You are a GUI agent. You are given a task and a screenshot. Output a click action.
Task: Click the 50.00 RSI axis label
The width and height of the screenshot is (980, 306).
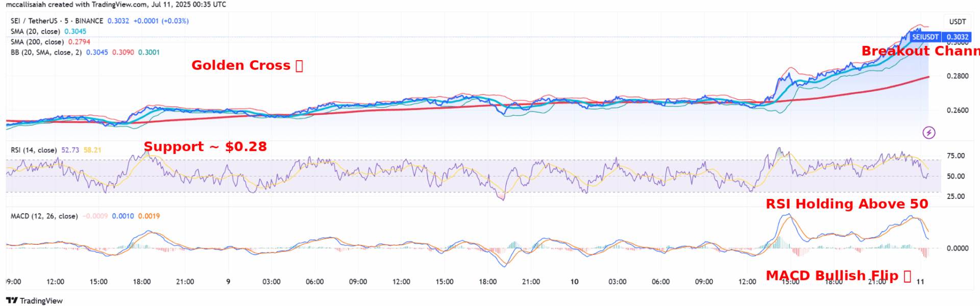pyautogui.click(x=956, y=176)
